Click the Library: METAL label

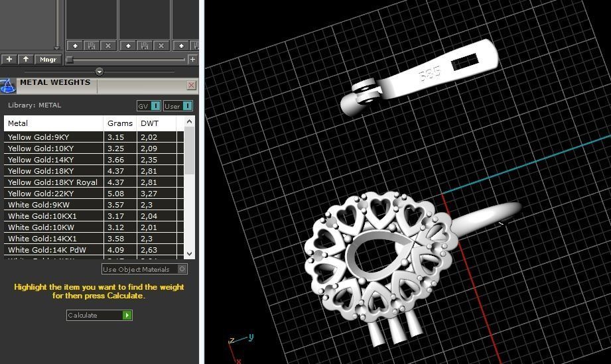[34, 105]
